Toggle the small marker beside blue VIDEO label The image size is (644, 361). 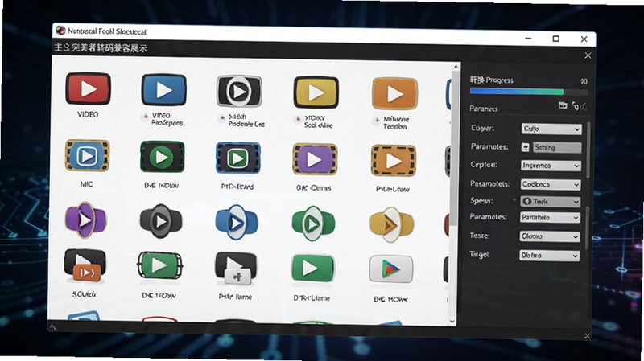point(145,117)
